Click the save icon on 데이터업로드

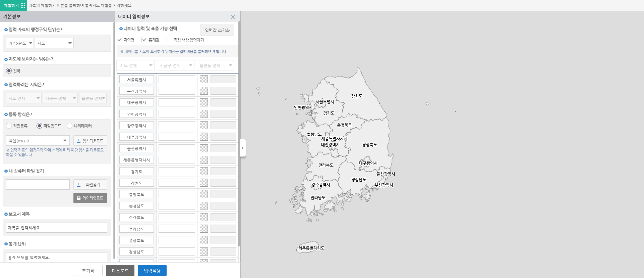click(x=78, y=198)
